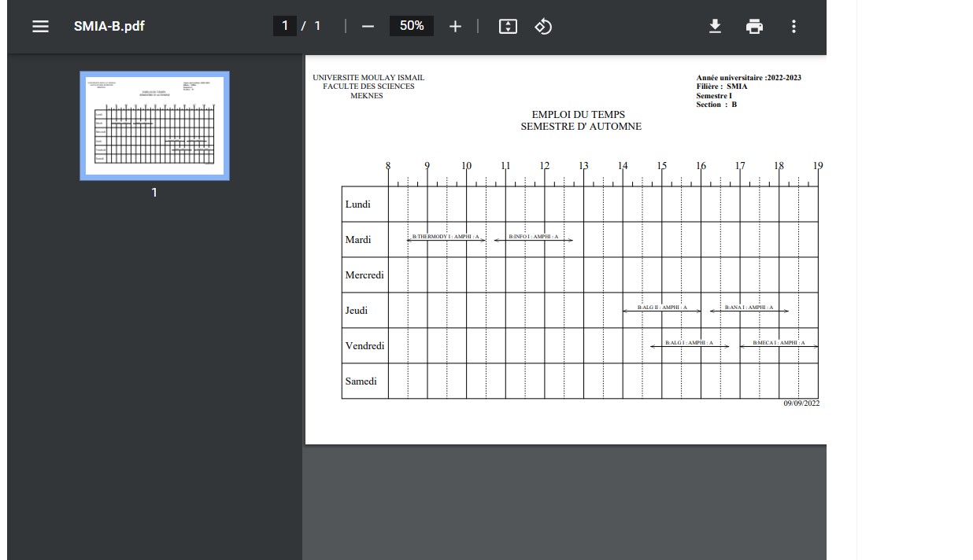Open the three-dot more actions menu

[794, 26]
